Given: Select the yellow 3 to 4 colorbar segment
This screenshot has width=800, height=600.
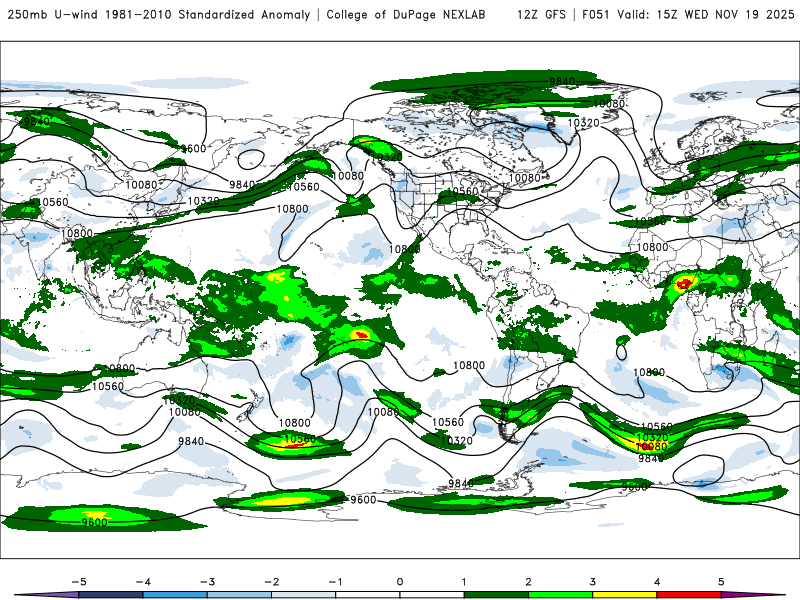Looking at the screenshot, I should click(x=624, y=595).
